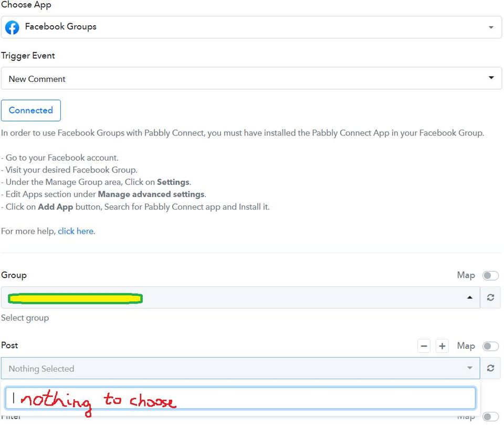
Task: Click the minus button beside Post
Action: (x=424, y=346)
